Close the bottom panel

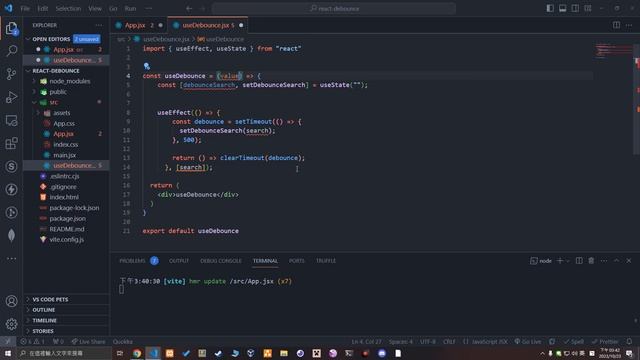(629, 260)
